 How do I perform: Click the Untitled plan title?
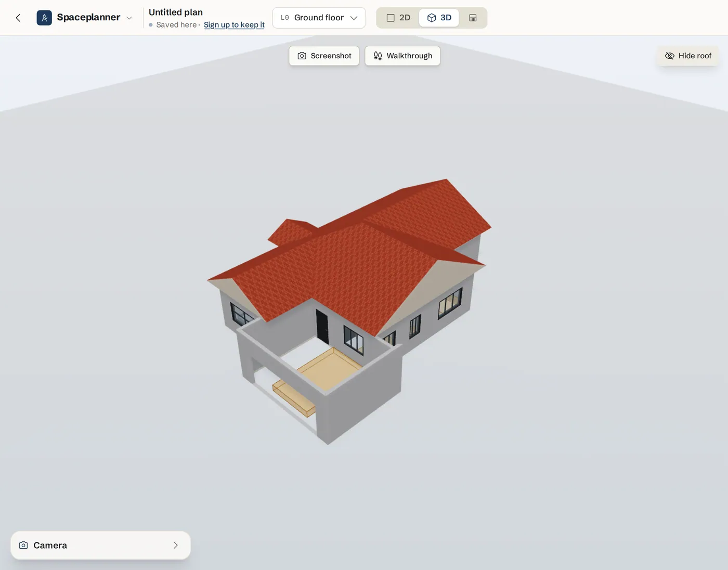pos(176,12)
